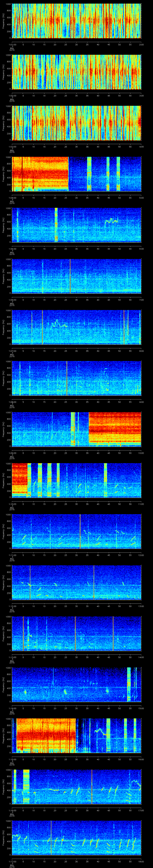Select the spectrogram panel starting at 1:08:00
The width and height of the screenshot is (153, 868).
click(77, 378)
